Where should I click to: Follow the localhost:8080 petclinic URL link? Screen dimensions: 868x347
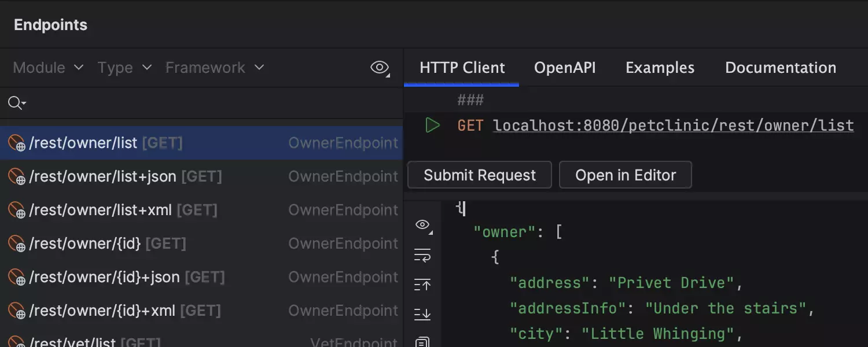pyautogui.click(x=673, y=125)
